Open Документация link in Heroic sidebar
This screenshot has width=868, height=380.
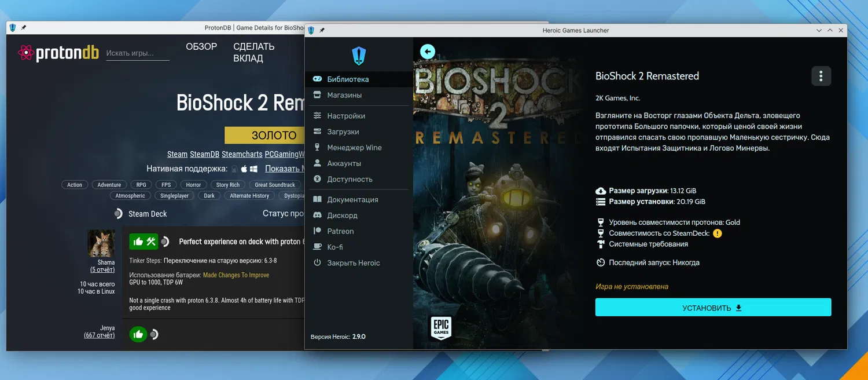tap(359, 199)
